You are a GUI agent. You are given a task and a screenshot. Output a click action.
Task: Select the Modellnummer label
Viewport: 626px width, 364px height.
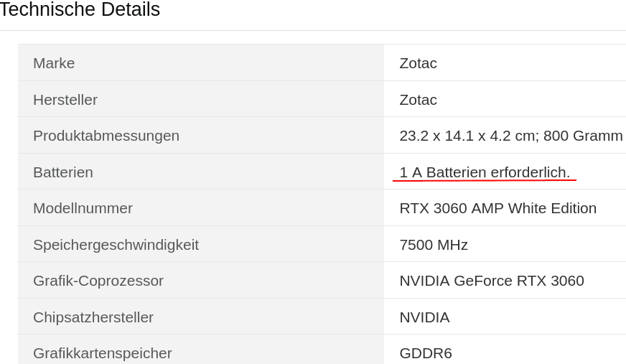83,208
